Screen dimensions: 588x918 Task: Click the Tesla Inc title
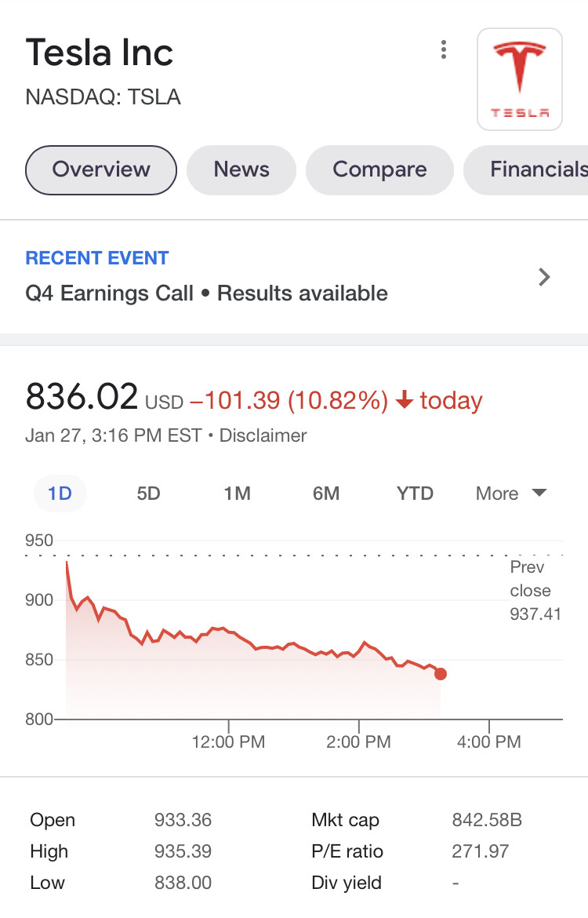pyautogui.click(x=100, y=53)
